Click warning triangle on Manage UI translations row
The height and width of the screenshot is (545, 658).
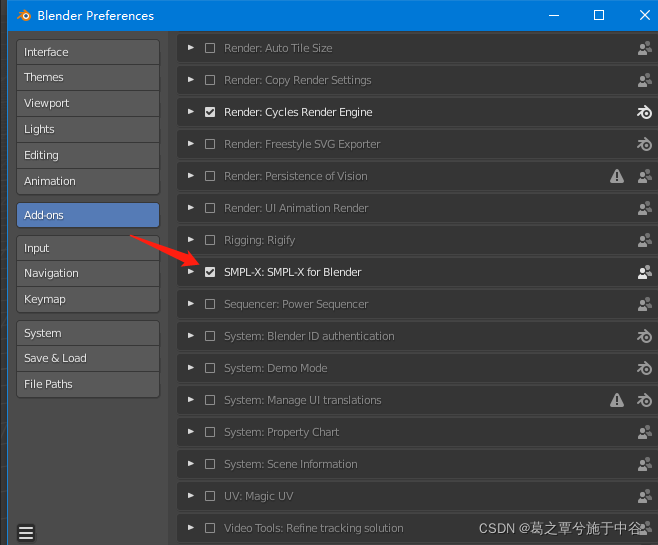click(617, 400)
